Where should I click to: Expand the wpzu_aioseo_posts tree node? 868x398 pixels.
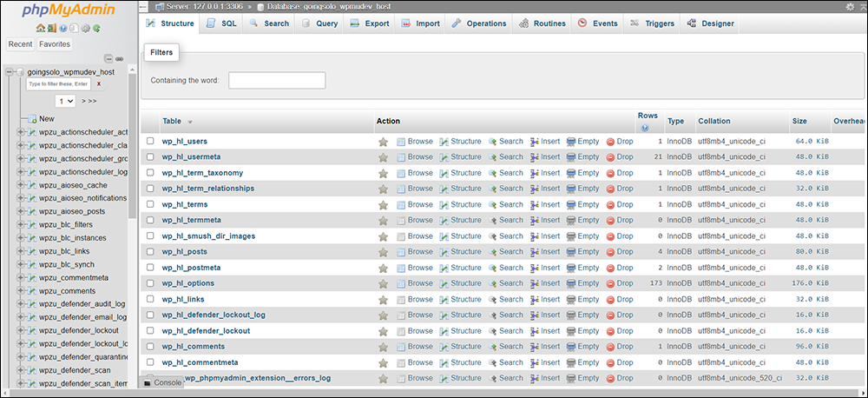(21, 212)
